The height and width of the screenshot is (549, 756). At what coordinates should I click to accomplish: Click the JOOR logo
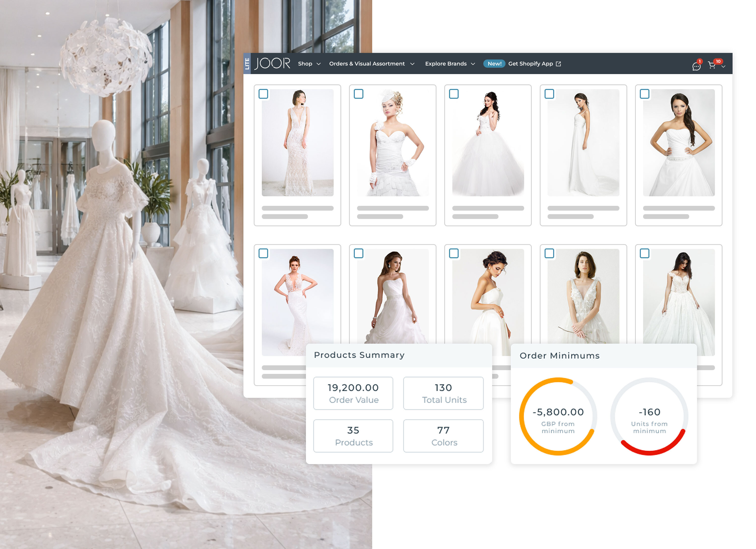click(272, 63)
